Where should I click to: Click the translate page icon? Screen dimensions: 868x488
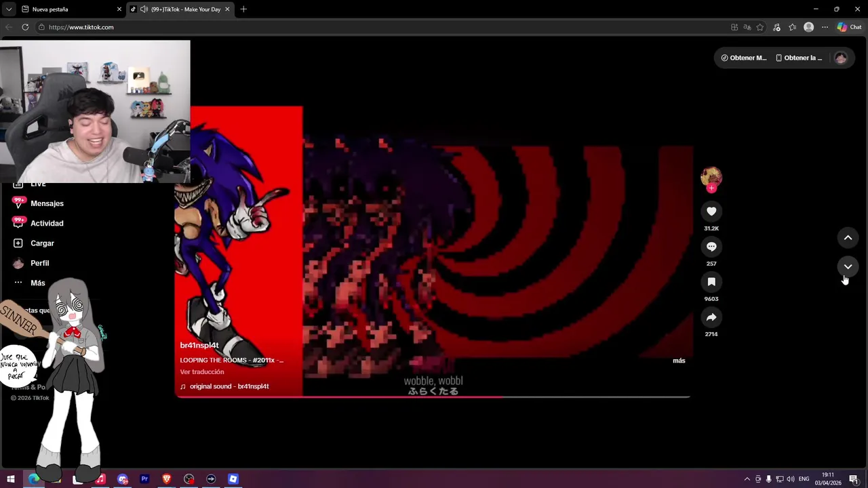point(747,27)
